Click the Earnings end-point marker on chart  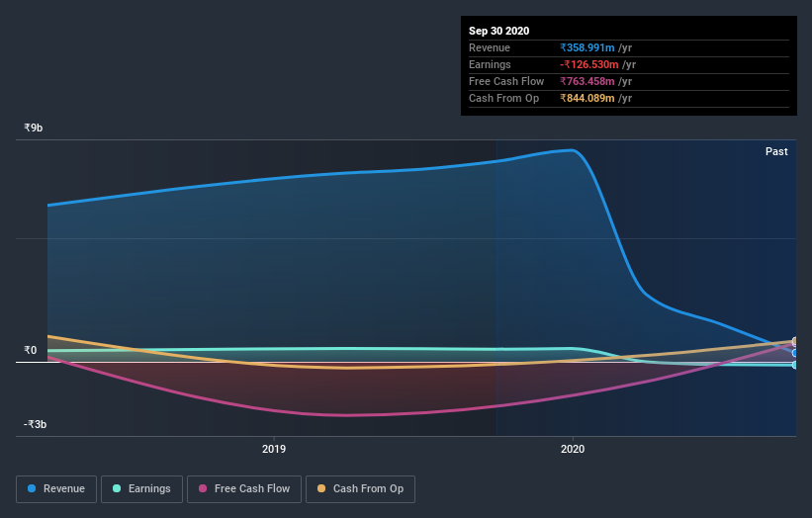(x=795, y=365)
